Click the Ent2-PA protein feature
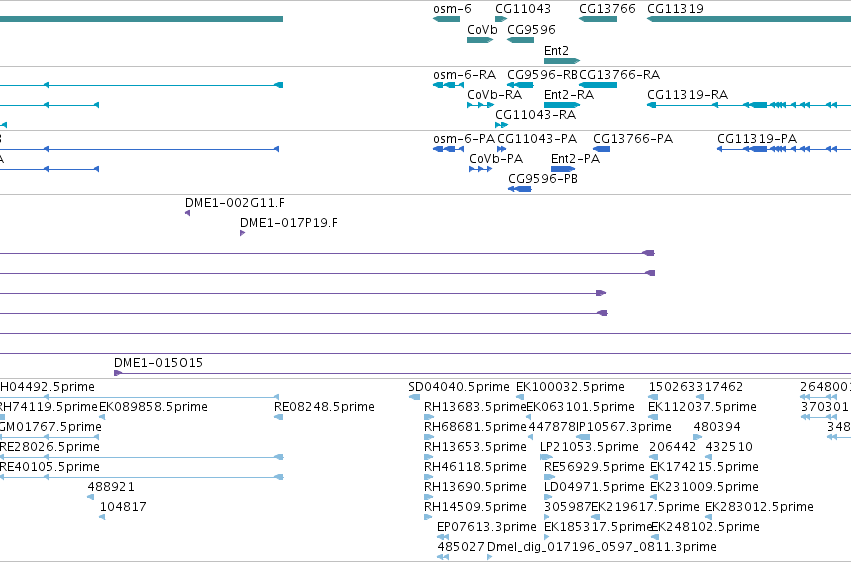 [563, 169]
